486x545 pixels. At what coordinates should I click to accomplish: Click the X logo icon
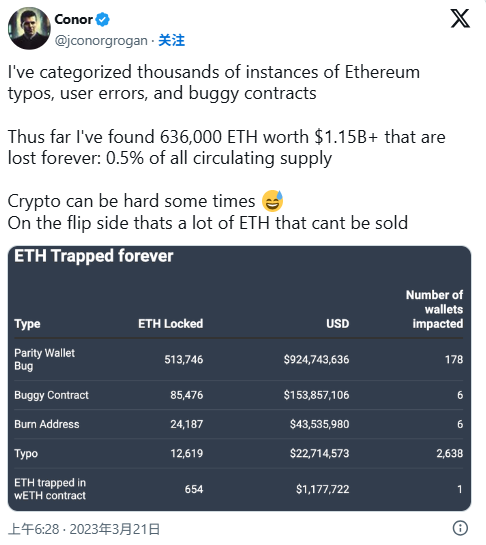460,19
